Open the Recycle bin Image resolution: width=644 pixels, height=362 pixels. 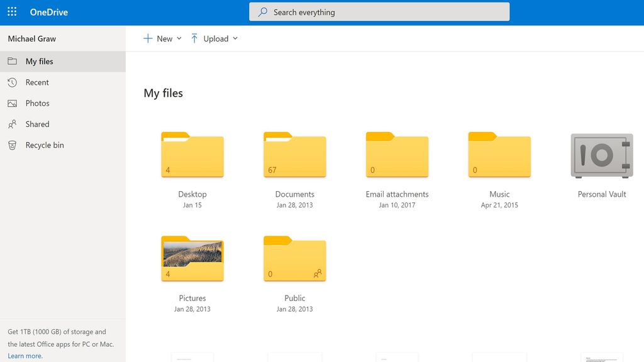[43, 145]
